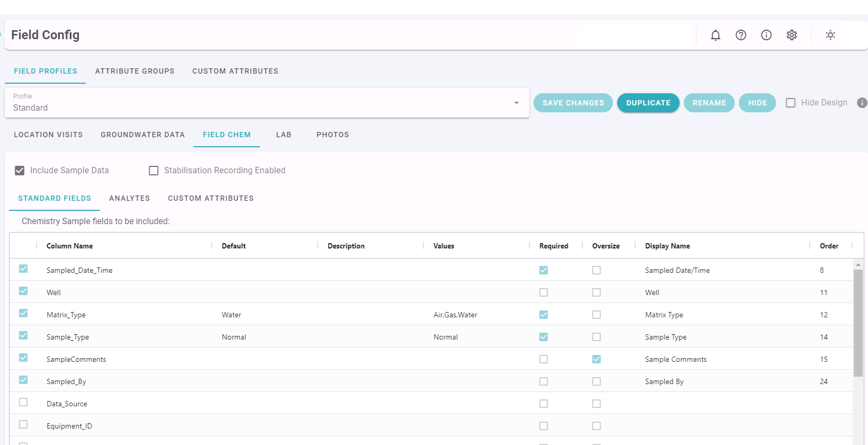This screenshot has width=868, height=445.
Task: Toggle Required checkbox for Well row
Action: 544,292
